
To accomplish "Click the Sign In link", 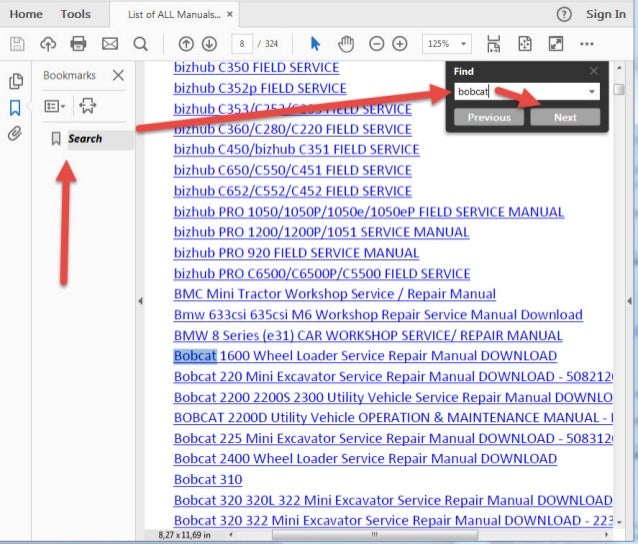I will 606,14.
